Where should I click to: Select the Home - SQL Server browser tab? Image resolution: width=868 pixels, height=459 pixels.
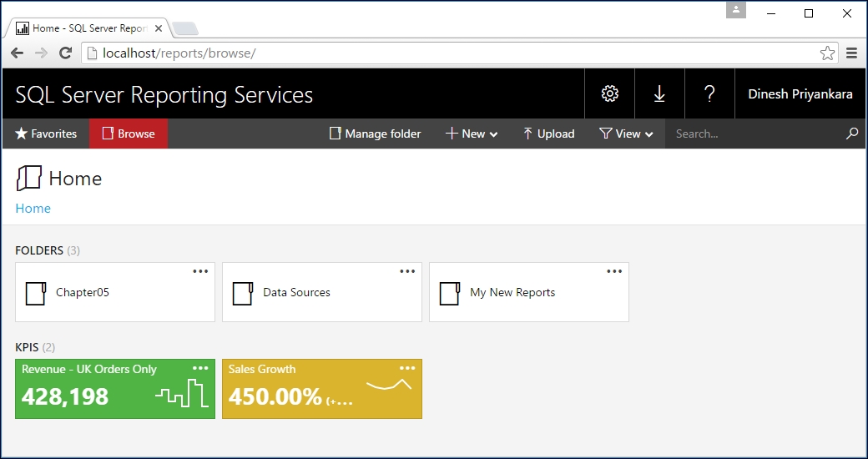(88, 28)
